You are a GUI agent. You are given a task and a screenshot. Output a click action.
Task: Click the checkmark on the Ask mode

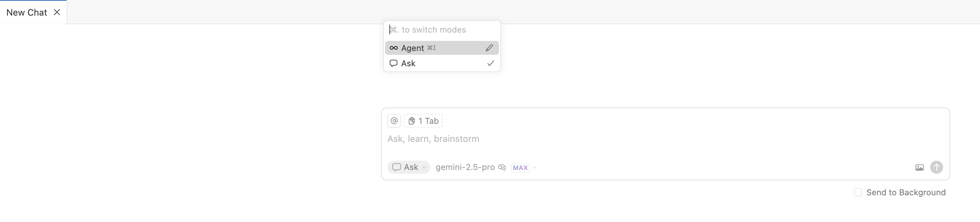(x=490, y=63)
